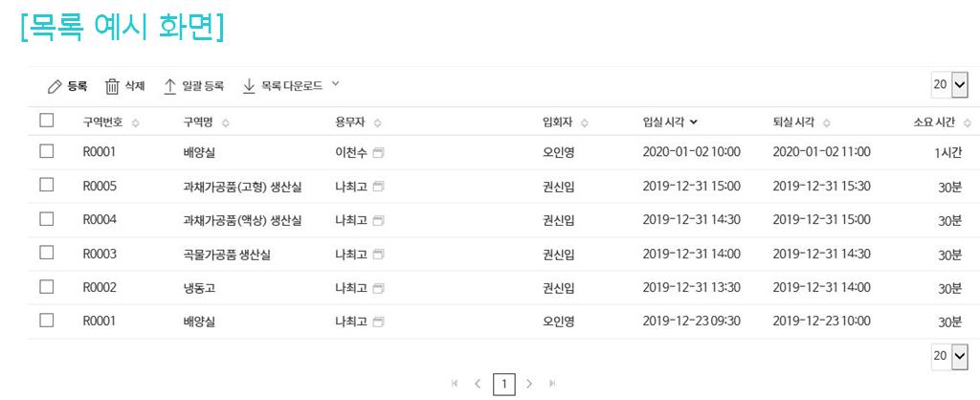
Task: Open the top page-size dropdown showing 20
Action: click(x=950, y=85)
